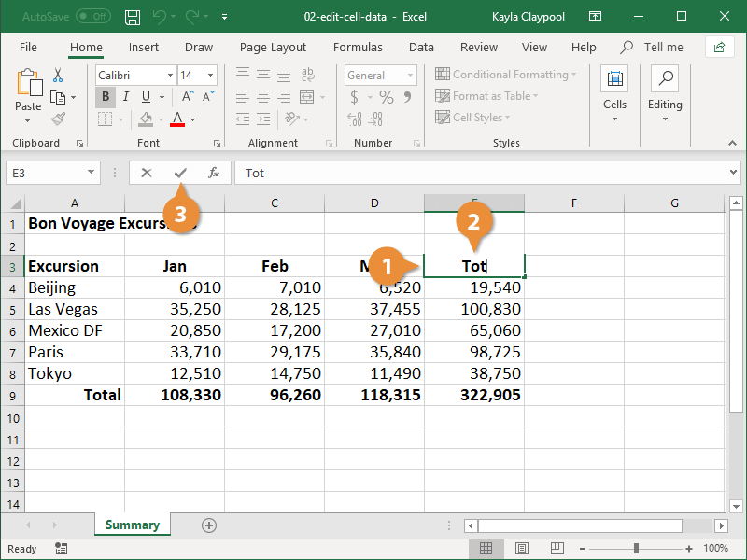
Task: Open Ribbon Display Options button
Action: click(595, 17)
